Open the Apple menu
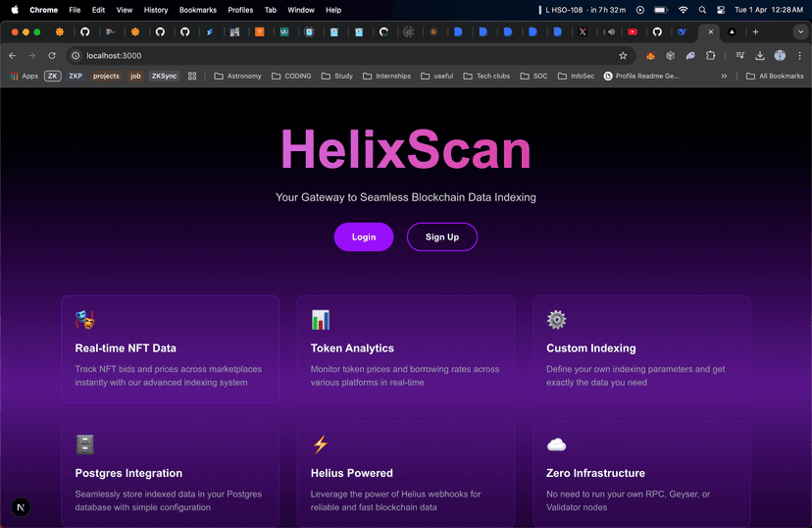 click(15, 10)
